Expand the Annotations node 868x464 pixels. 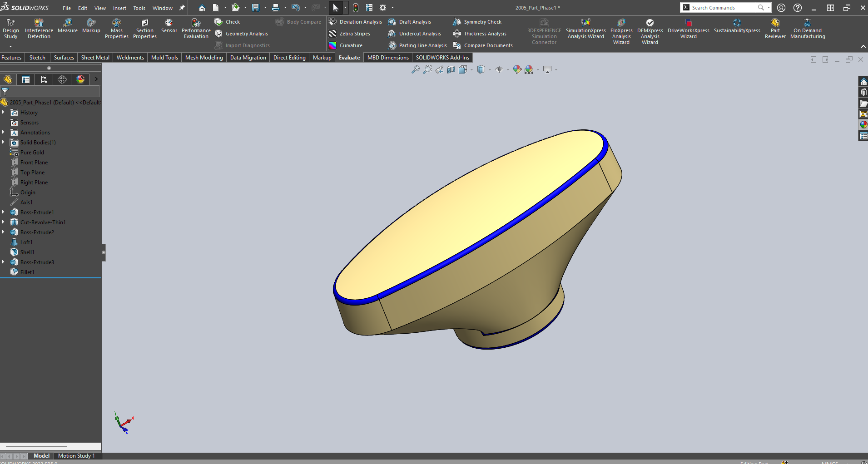tap(3, 132)
